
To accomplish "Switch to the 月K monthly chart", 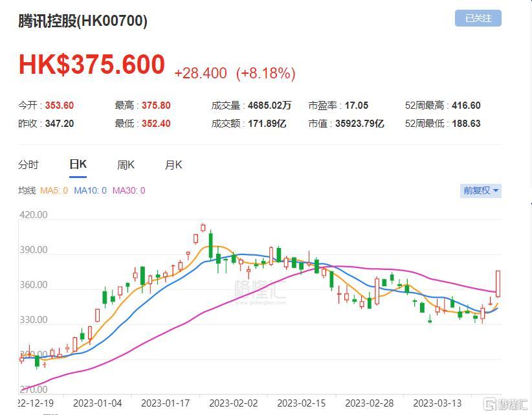I will click(173, 165).
